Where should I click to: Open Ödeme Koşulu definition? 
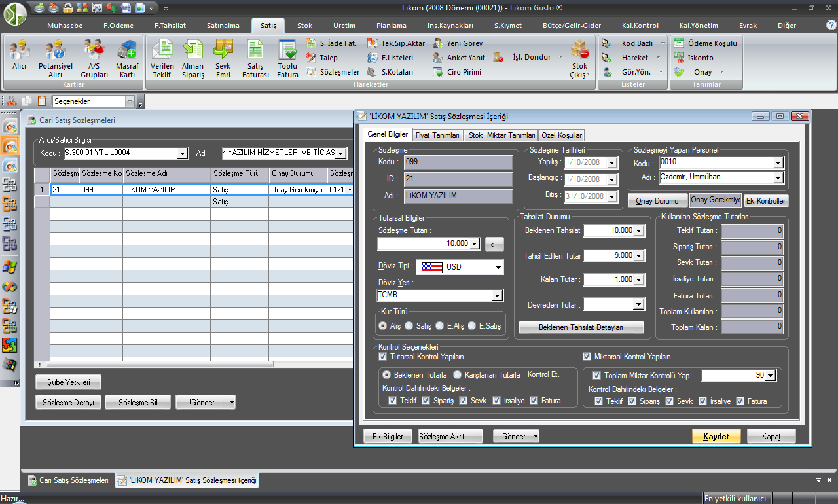click(706, 43)
